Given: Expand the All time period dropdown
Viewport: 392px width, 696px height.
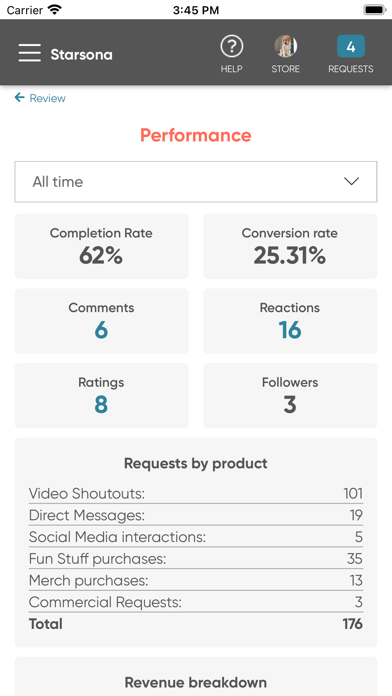Looking at the screenshot, I should [x=196, y=182].
